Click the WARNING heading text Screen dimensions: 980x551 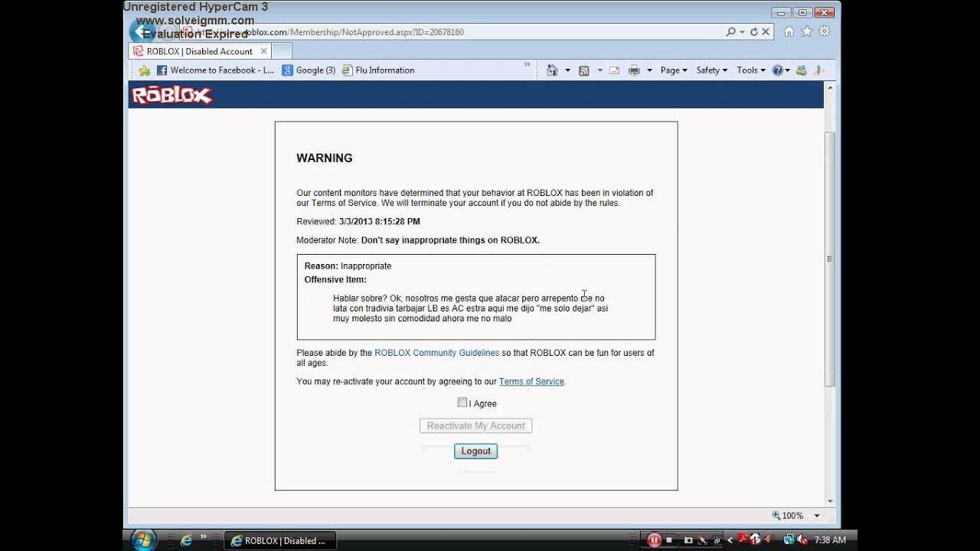click(x=325, y=158)
